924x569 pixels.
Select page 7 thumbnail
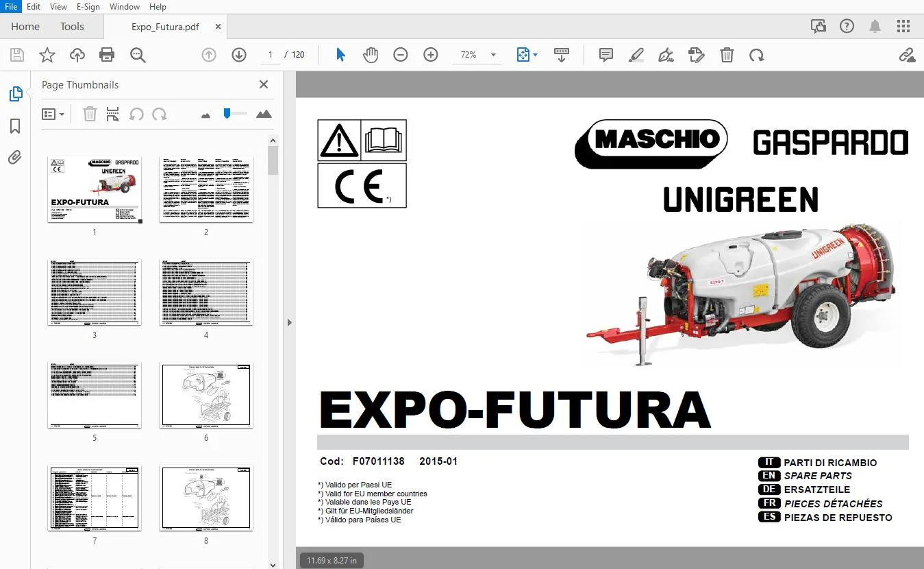pyautogui.click(x=95, y=498)
